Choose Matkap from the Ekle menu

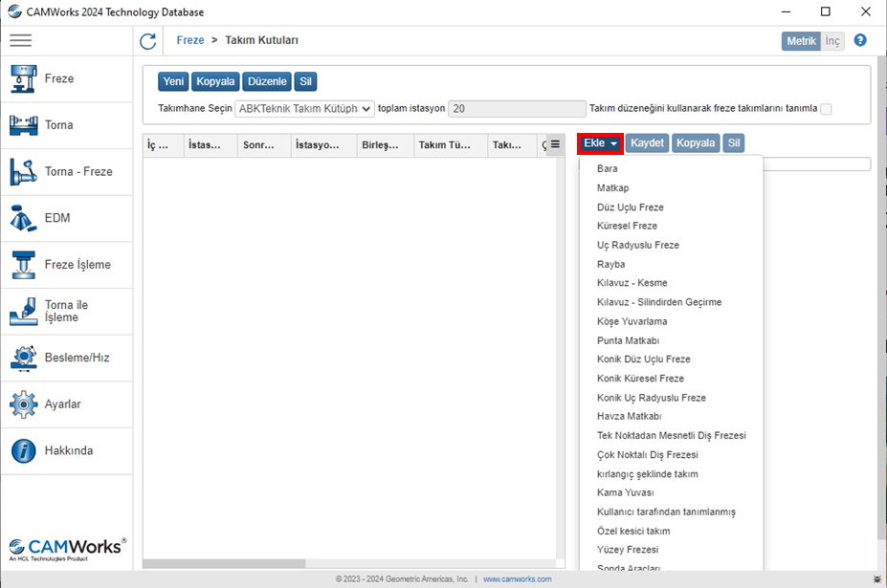click(x=612, y=188)
